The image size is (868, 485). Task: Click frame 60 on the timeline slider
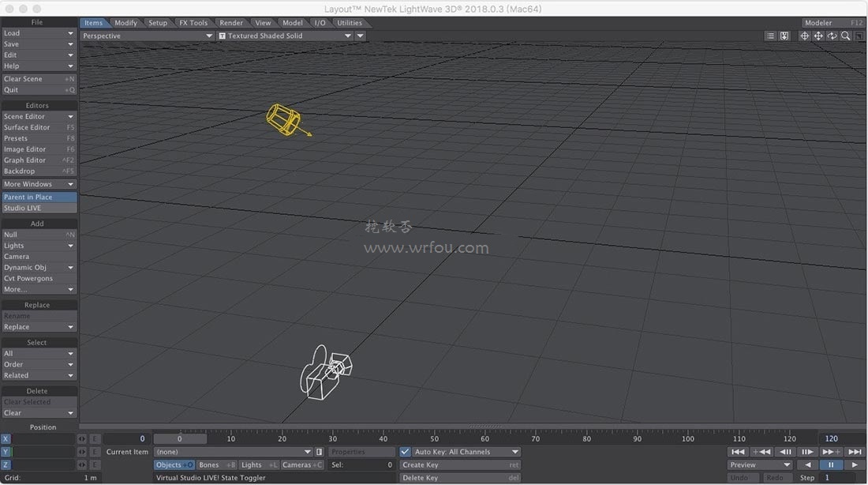pyautogui.click(x=485, y=439)
